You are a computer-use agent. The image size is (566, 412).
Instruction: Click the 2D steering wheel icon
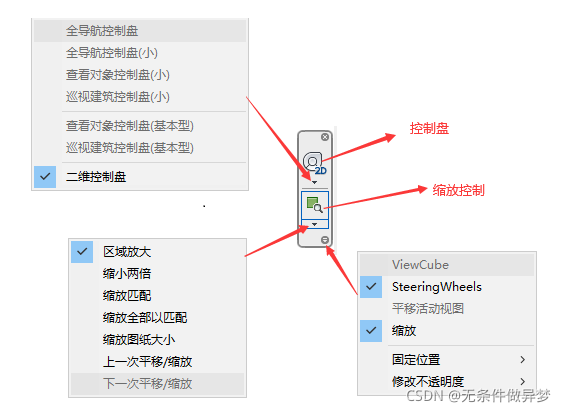pos(314,163)
